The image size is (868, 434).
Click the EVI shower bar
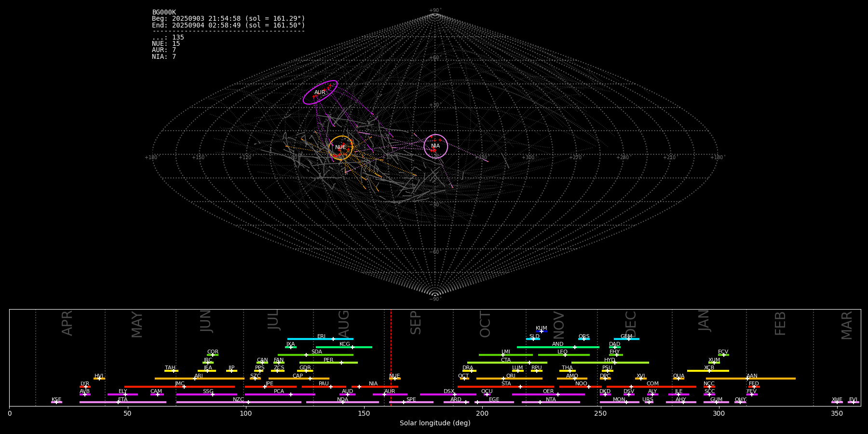[854, 402]
